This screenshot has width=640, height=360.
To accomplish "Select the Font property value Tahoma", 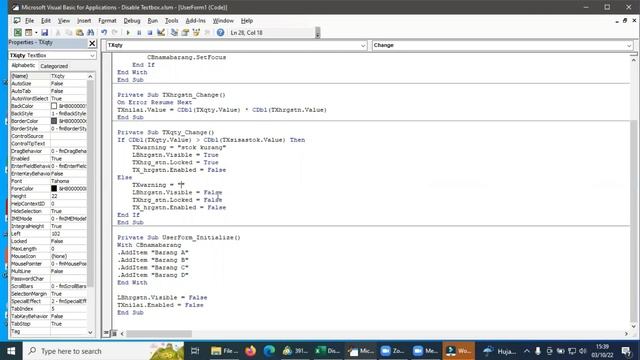I will [x=68, y=181].
